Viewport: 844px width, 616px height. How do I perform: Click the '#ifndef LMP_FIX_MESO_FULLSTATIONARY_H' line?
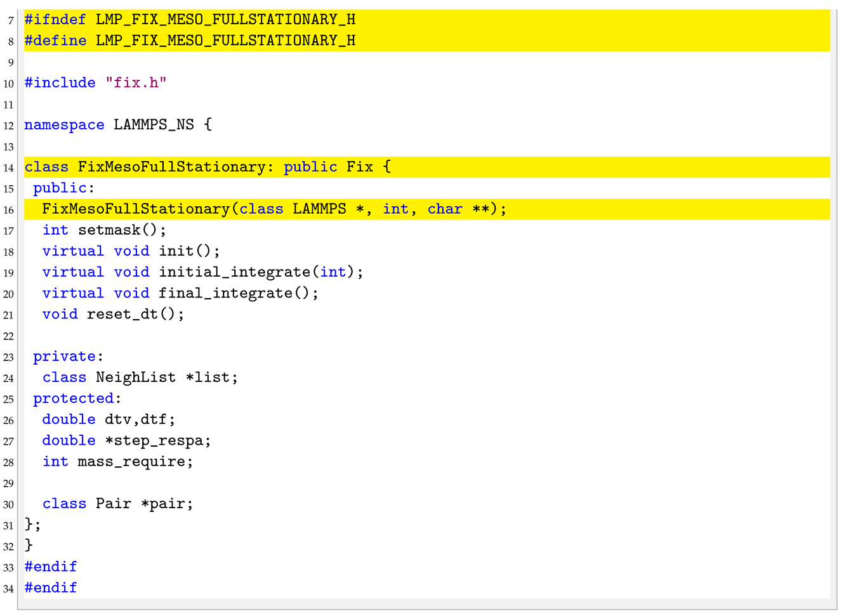(x=190, y=20)
